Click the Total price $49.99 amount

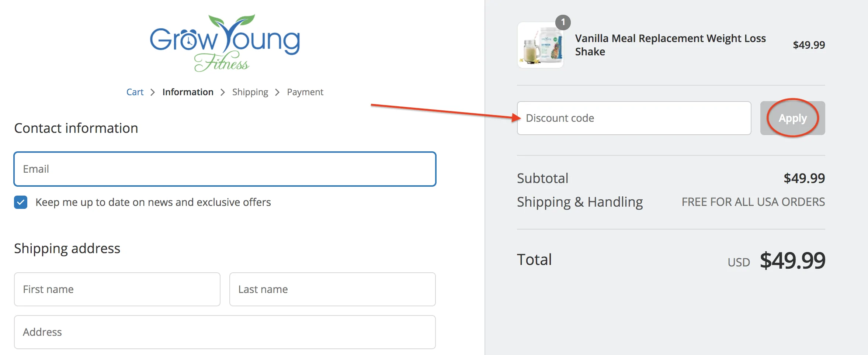792,261
